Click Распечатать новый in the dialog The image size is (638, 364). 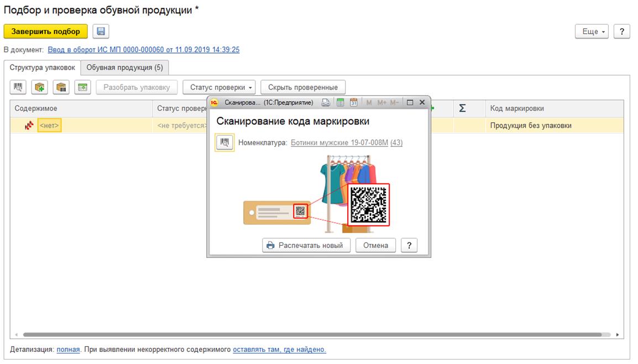(306, 245)
